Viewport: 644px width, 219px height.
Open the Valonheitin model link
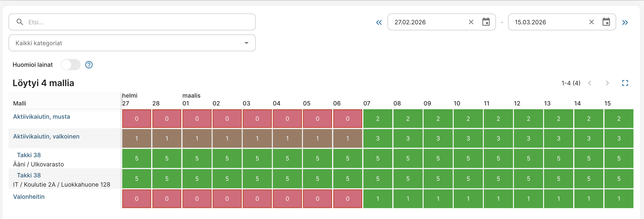[x=29, y=197]
